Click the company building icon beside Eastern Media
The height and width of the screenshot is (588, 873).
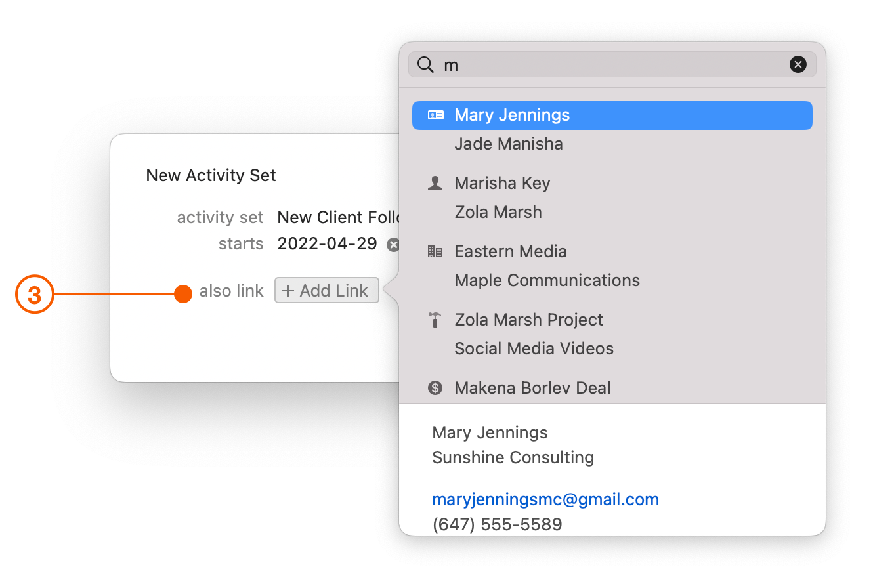[435, 251]
